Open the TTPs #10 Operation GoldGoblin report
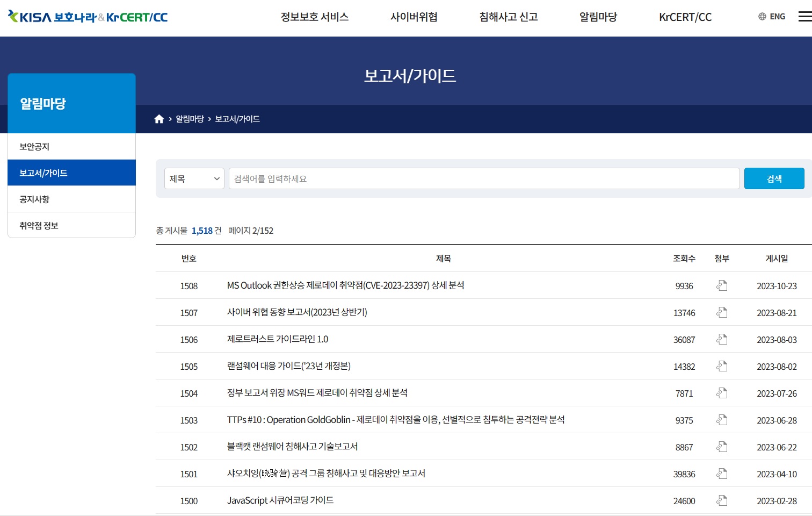Viewport: 812px width, 516px height. click(x=396, y=420)
